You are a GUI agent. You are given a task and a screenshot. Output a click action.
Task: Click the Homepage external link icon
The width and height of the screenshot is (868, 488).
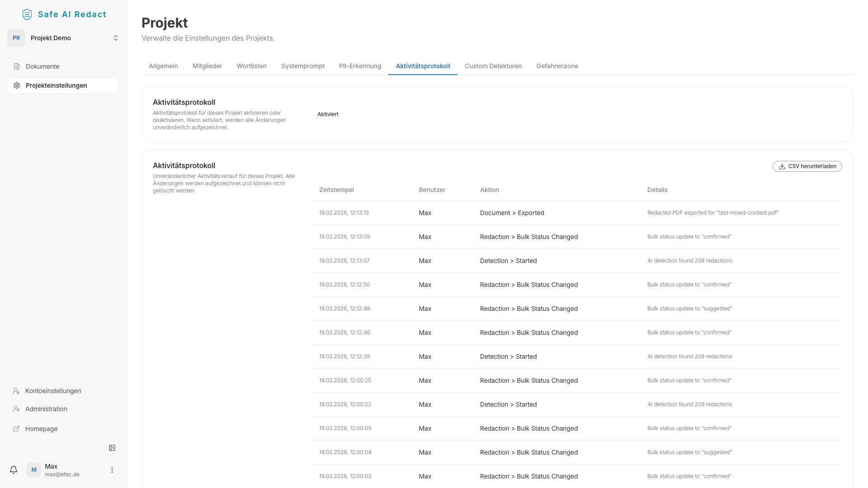pyautogui.click(x=16, y=429)
